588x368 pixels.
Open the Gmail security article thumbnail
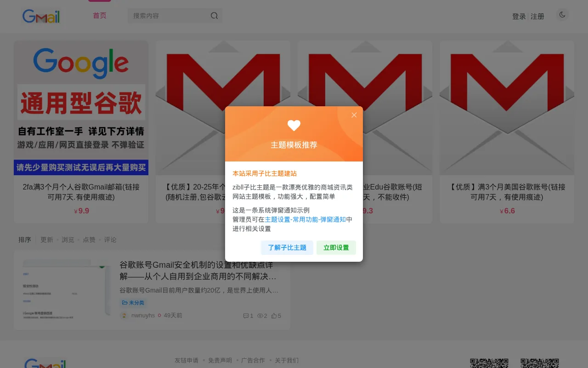(x=67, y=290)
